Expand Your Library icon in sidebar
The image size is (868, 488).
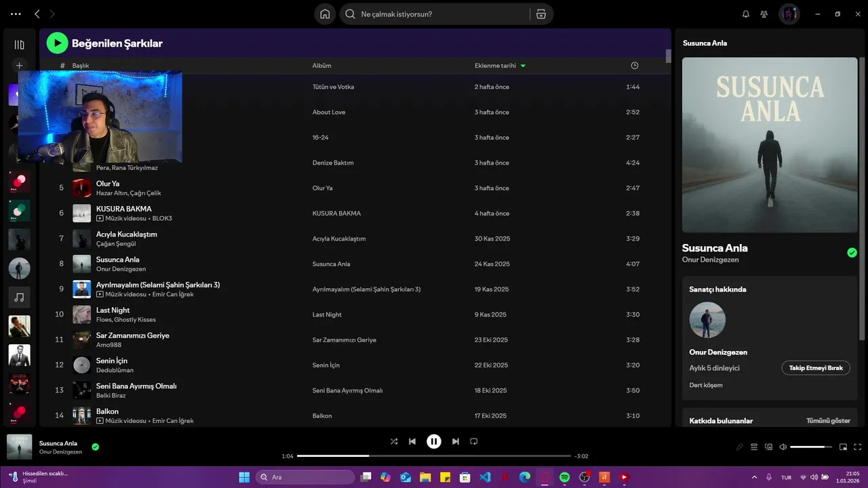[x=19, y=45]
